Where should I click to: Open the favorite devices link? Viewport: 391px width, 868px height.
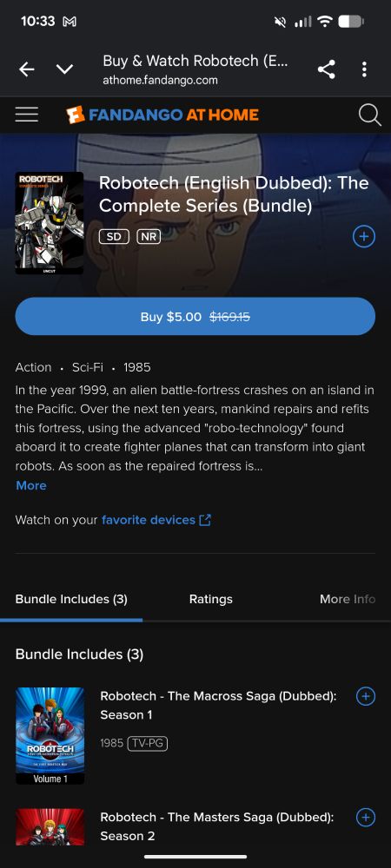(x=149, y=520)
